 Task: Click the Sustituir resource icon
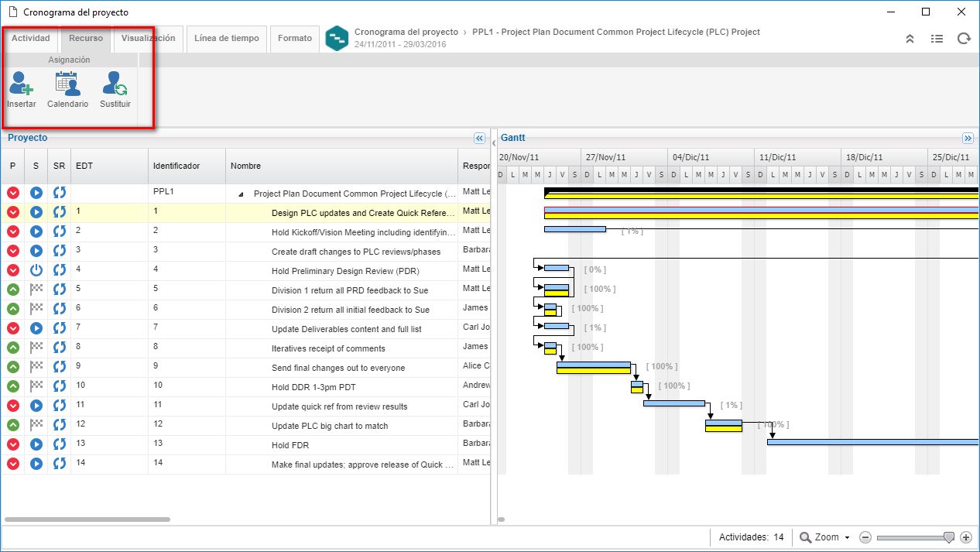115,84
